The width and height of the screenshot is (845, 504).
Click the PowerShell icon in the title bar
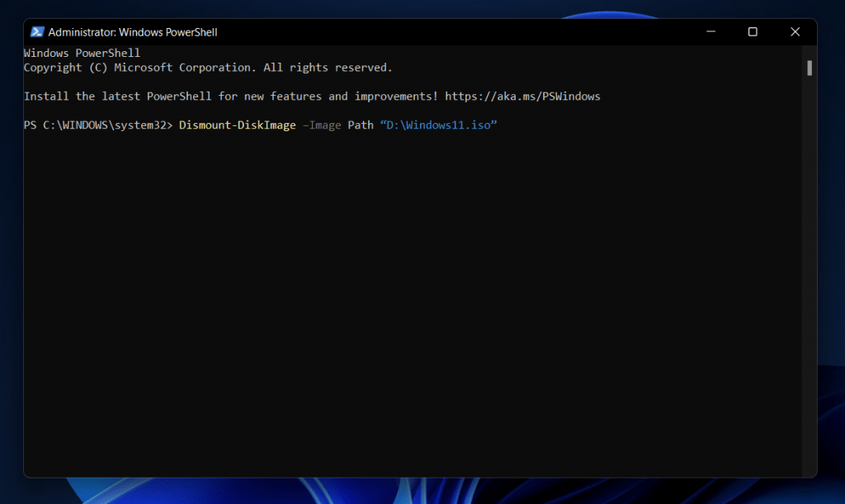(36, 31)
